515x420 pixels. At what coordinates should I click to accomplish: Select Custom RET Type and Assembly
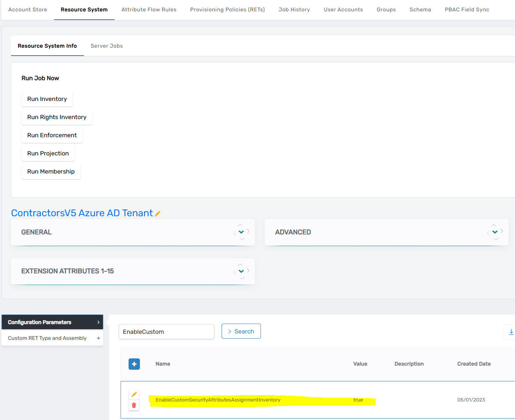[x=47, y=338]
